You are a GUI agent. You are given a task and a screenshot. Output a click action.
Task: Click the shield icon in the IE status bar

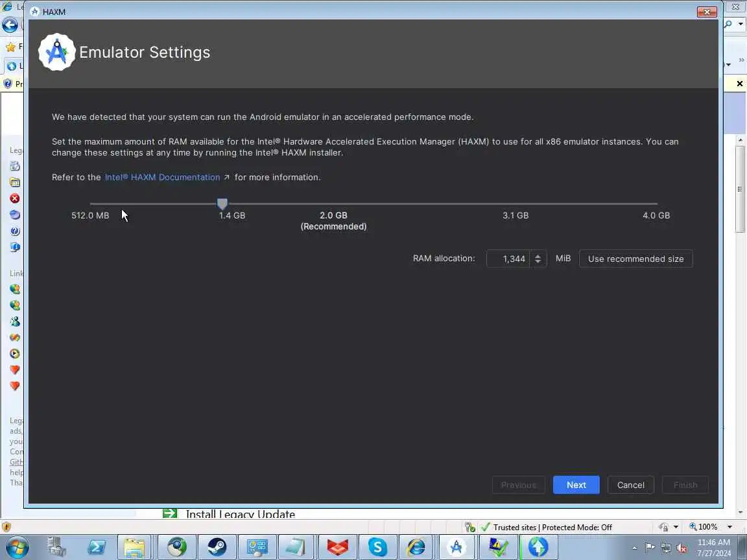[6, 527]
